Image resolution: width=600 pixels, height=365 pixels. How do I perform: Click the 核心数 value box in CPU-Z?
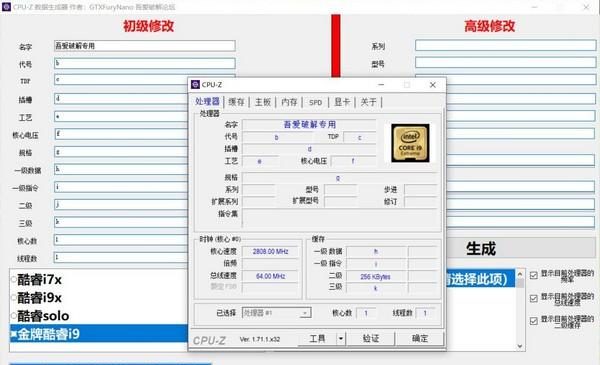pyautogui.click(x=366, y=313)
